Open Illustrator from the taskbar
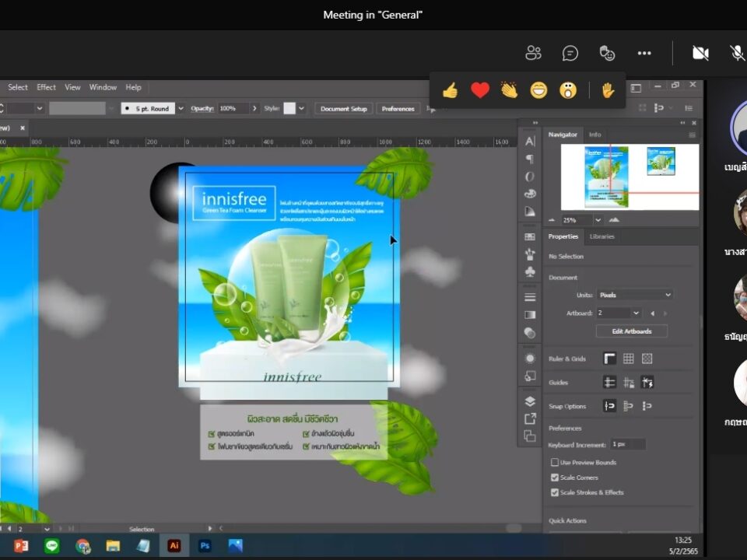747x560 pixels. coord(174,545)
